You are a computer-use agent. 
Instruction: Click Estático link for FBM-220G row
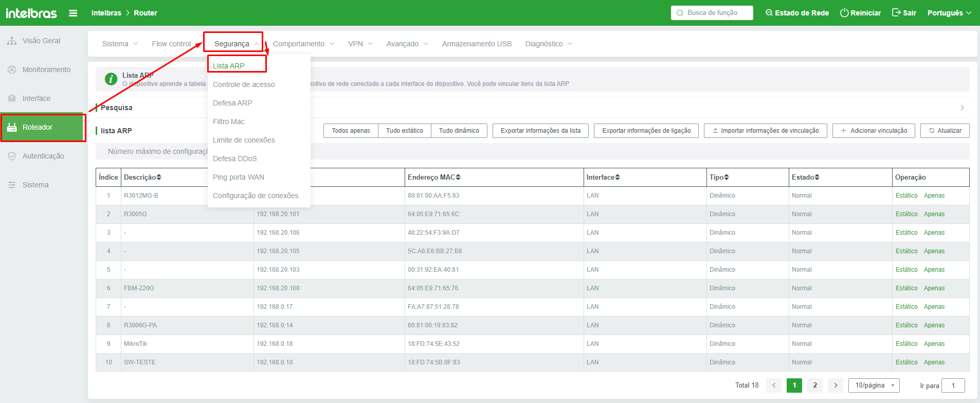click(x=906, y=288)
